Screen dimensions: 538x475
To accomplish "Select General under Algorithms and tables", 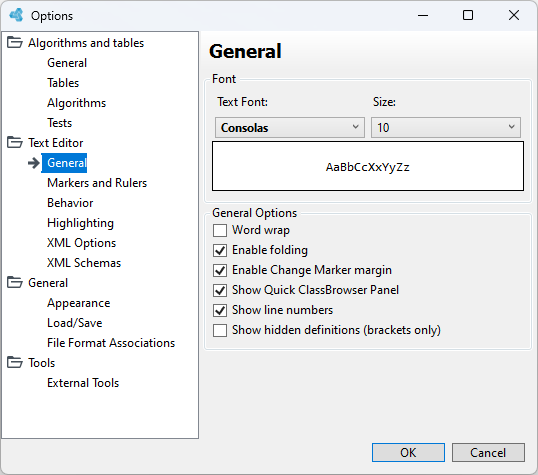I will point(67,63).
